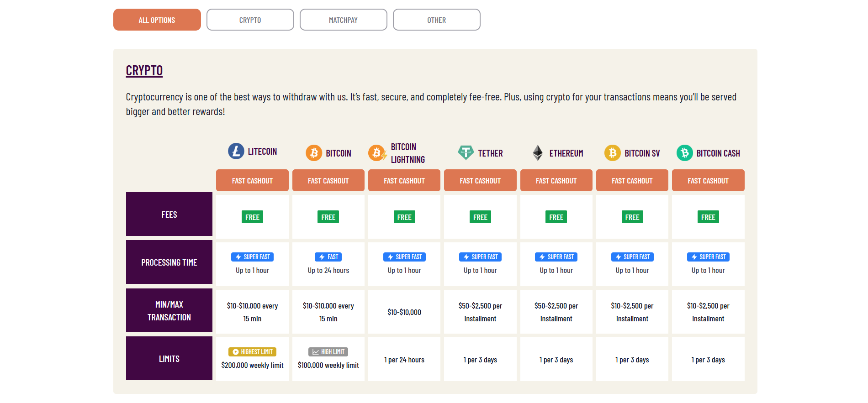The width and height of the screenshot is (868, 403).
Task: Click the Ethereum diamond logo icon
Action: pyautogui.click(x=538, y=153)
